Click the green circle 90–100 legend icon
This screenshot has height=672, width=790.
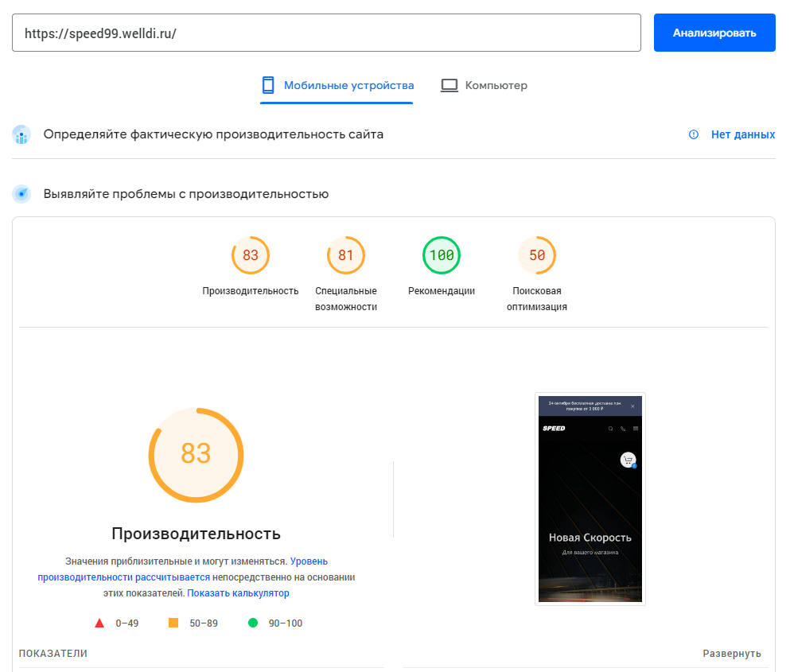tap(253, 623)
